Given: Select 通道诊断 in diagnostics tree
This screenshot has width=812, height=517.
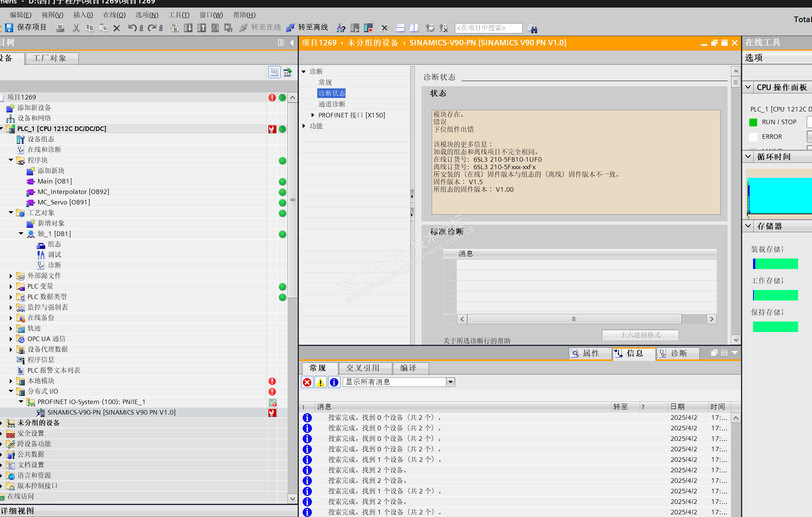Looking at the screenshot, I should [x=331, y=104].
